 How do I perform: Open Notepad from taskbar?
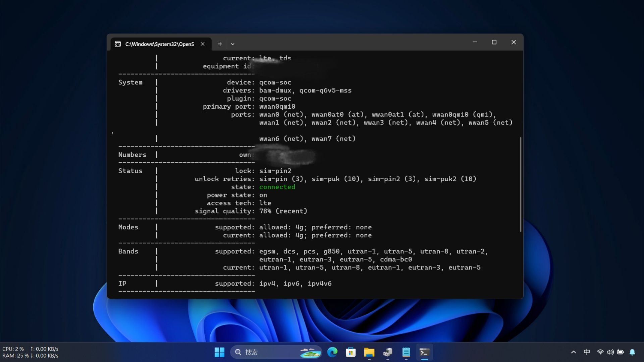(406, 352)
